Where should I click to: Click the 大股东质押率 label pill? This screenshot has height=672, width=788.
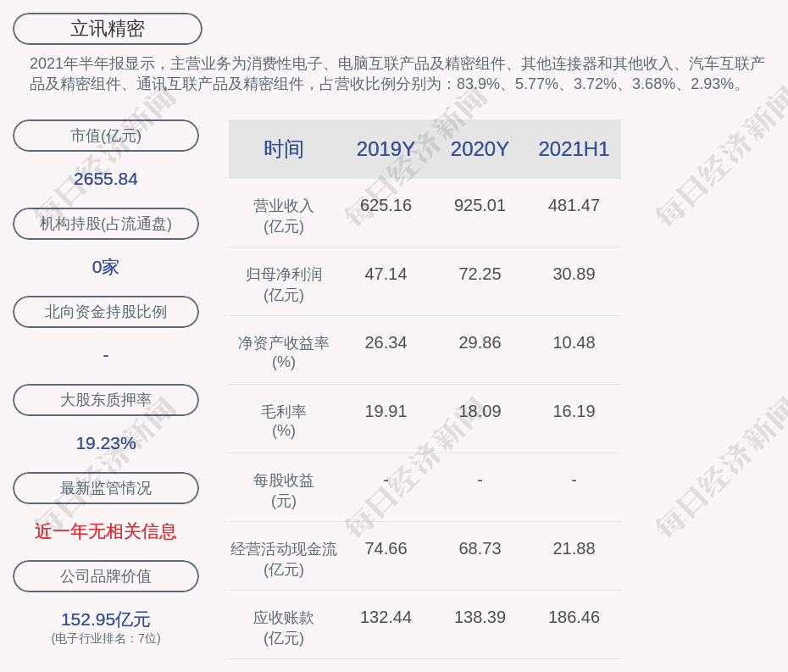(x=106, y=400)
